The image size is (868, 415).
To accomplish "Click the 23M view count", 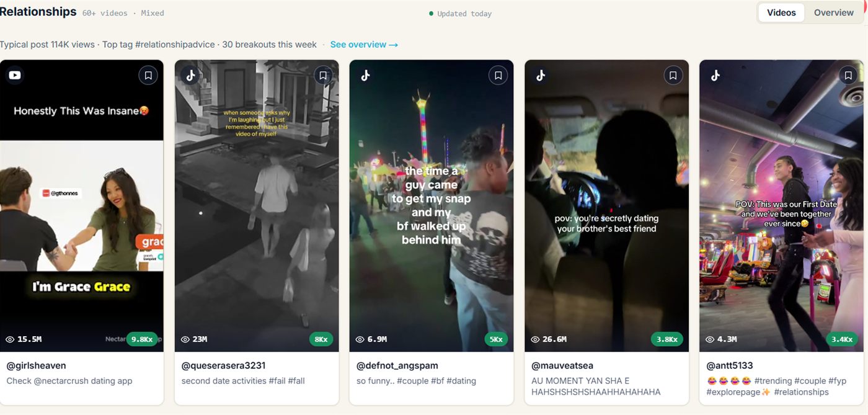I will (x=200, y=339).
